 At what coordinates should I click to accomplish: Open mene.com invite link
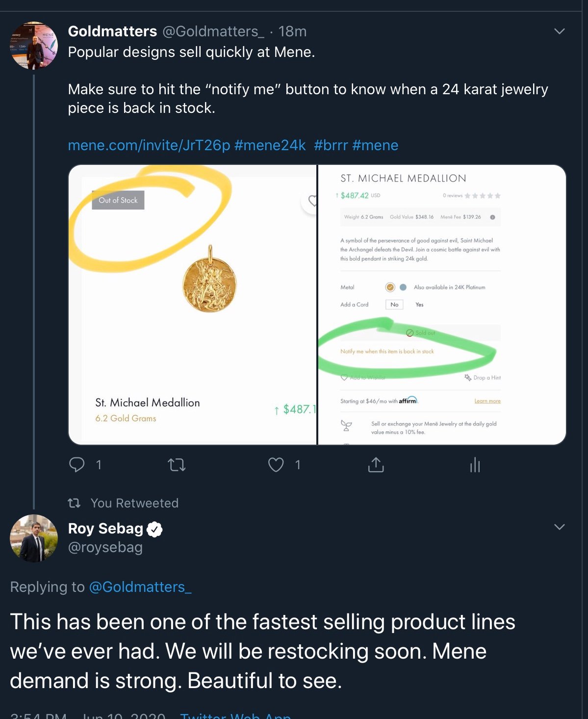[149, 145]
